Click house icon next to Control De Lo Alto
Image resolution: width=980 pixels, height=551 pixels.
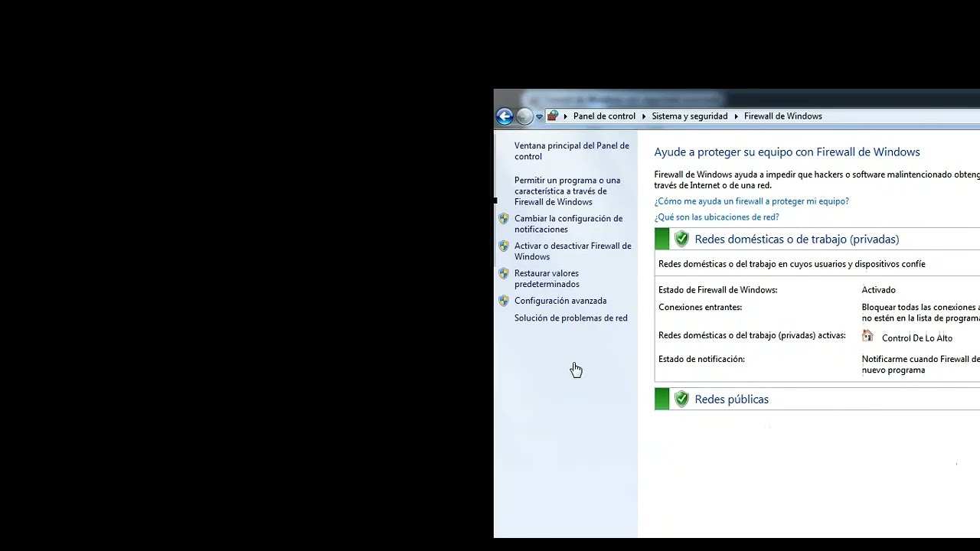tap(867, 336)
